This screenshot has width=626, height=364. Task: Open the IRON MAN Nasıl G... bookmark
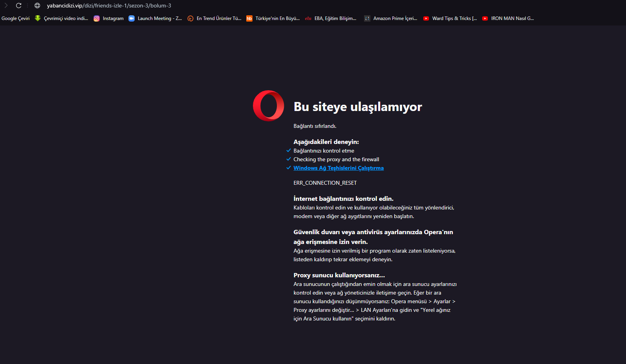pyautogui.click(x=512, y=18)
